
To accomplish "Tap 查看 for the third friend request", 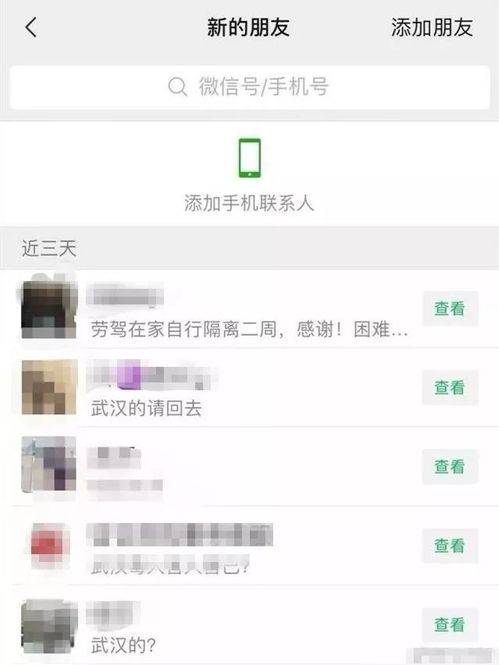I will [450, 467].
